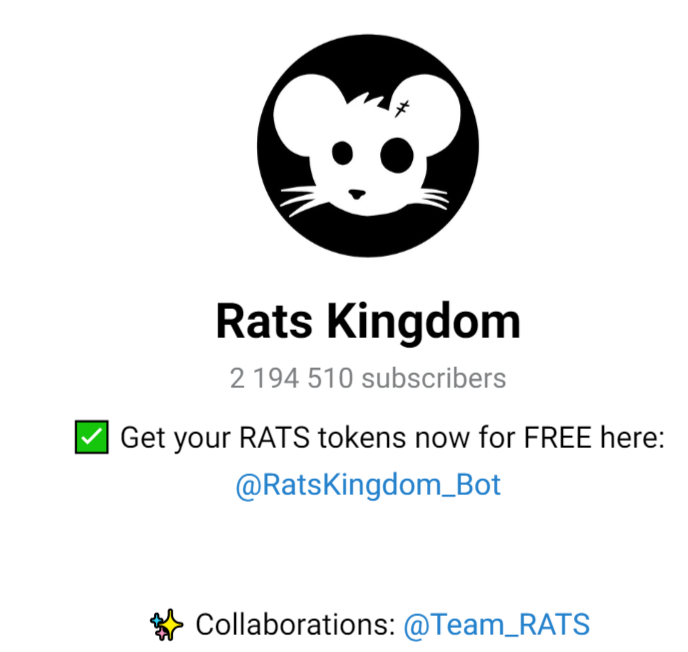Open the Rats Kingdom channel avatar
This screenshot has width=688, height=652.
(x=368, y=145)
